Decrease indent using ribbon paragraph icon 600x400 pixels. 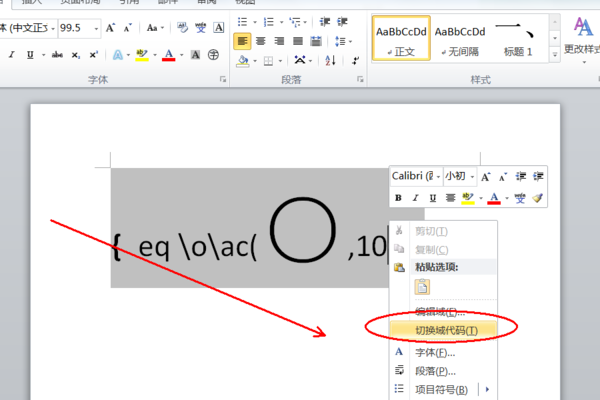click(324, 22)
